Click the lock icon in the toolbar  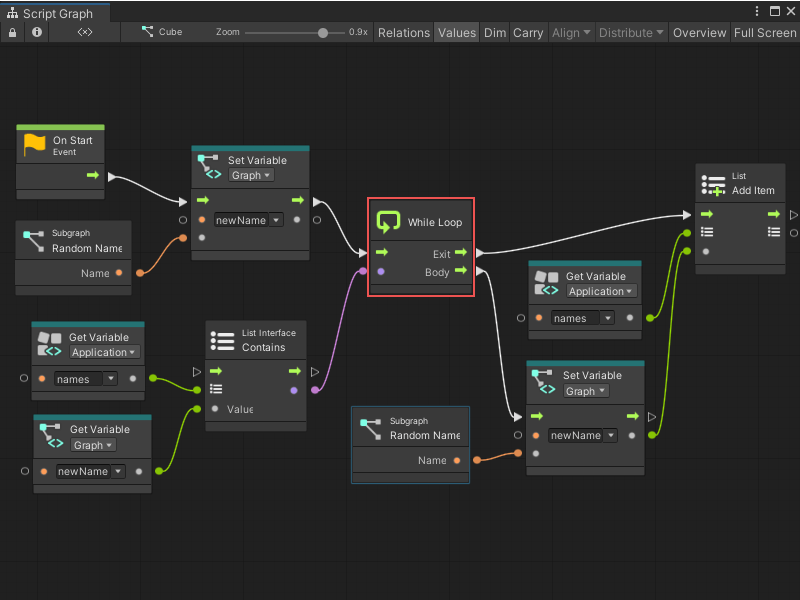[12, 32]
